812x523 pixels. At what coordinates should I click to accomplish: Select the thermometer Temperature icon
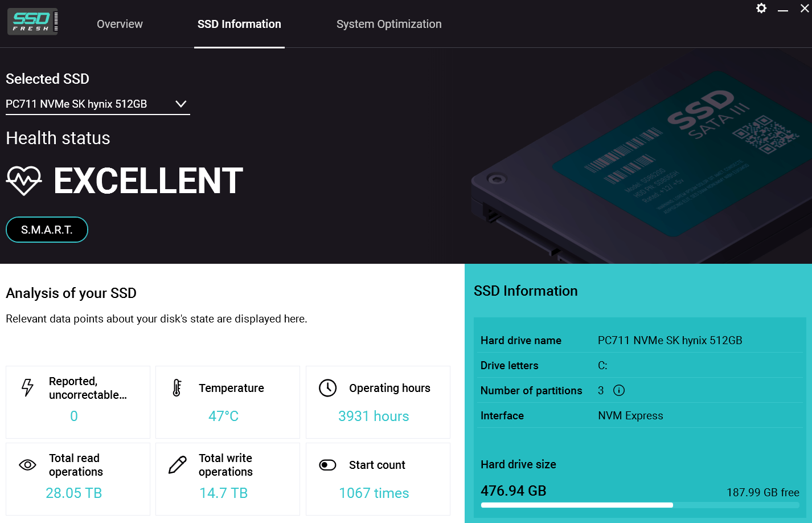tap(177, 387)
